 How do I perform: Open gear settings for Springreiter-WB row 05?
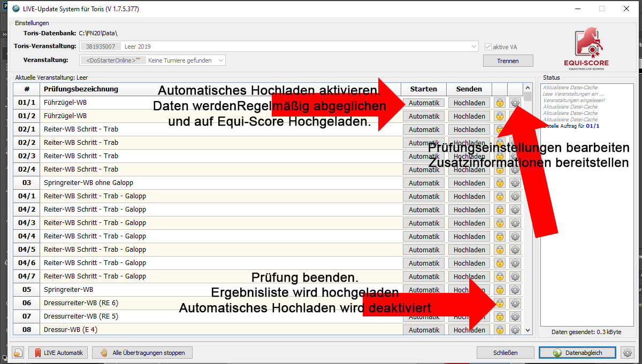(515, 290)
